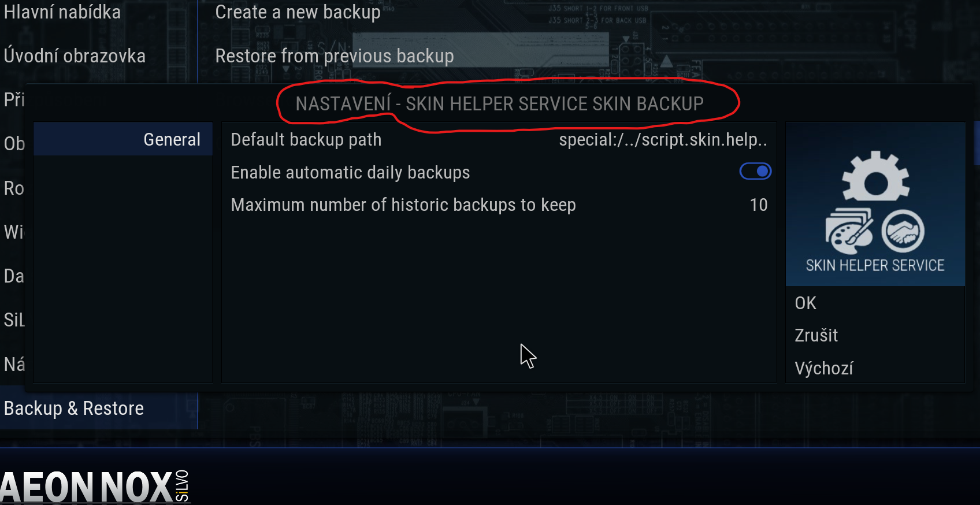The image size is (980, 505).
Task: Click the Enable automatic daily backups label
Action: tap(350, 173)
